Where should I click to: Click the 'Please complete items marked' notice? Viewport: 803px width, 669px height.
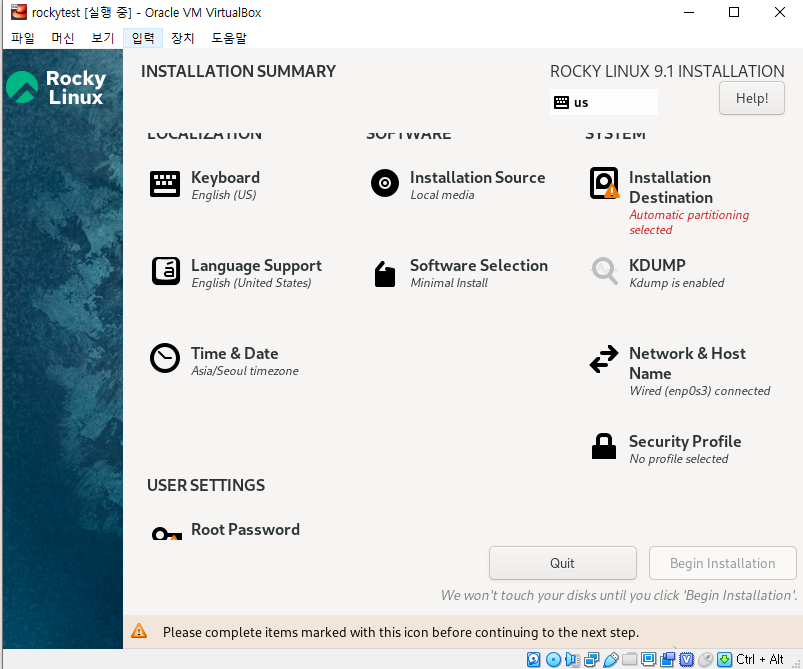pyautogui.click(x=400, y=632)
